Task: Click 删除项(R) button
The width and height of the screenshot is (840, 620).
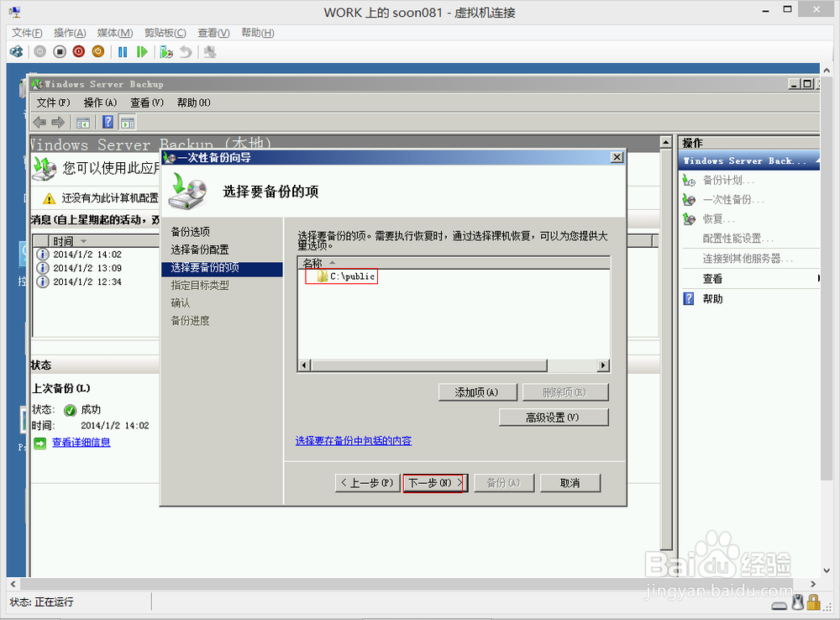Action: (x=565, y=392)
